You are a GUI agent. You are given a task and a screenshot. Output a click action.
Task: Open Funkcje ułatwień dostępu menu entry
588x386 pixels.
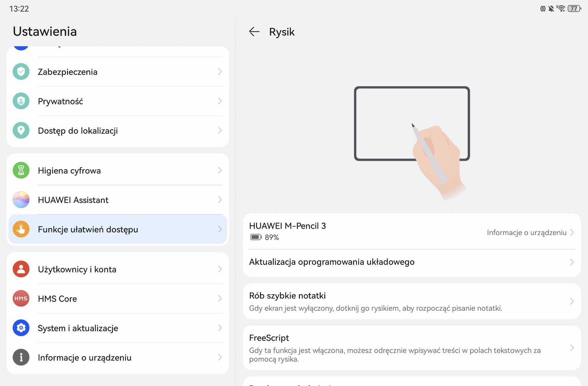pos(118,229)
